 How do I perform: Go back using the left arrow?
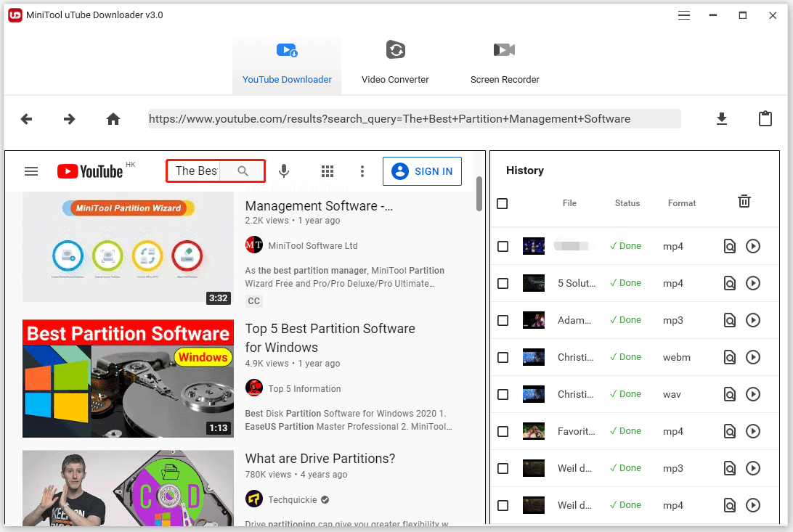point(26,119)
